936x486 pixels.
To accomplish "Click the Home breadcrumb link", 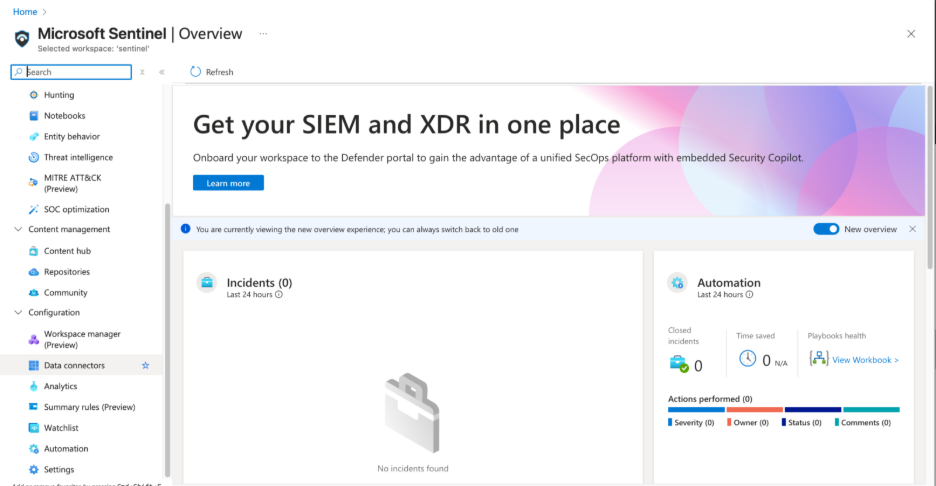I will coord(24,11).
